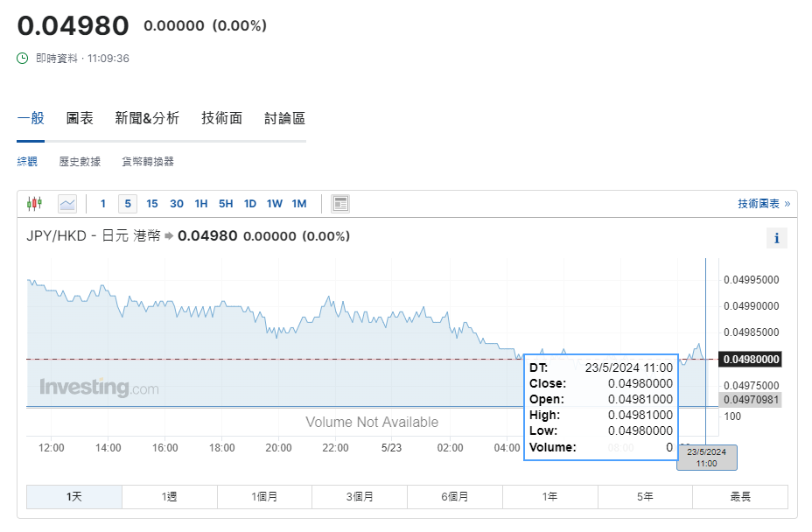The width and height of the screenshot is (812, 532).
Task: Enable the 1W interval view
Action: (x=273, y=203)
